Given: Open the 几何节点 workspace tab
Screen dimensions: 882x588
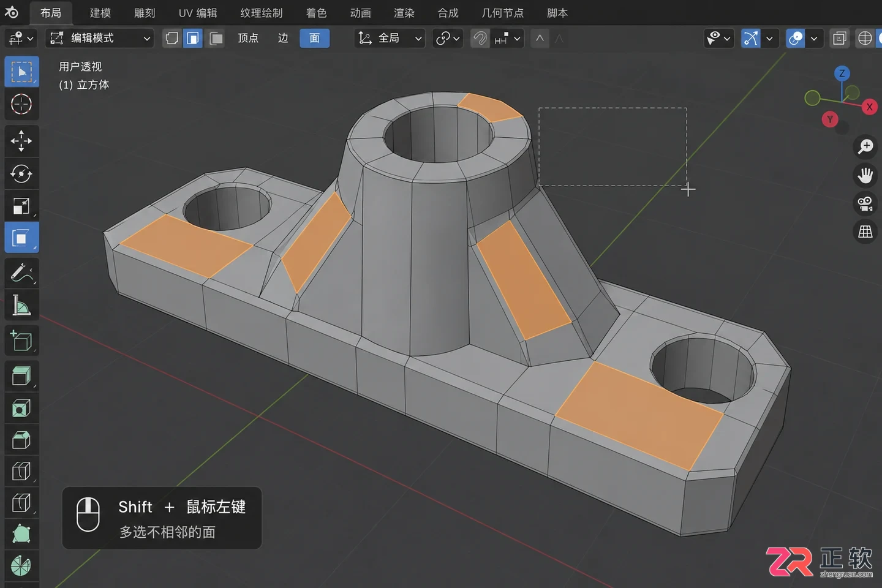Looking at the screenshot, I should (x=502, y=13).
